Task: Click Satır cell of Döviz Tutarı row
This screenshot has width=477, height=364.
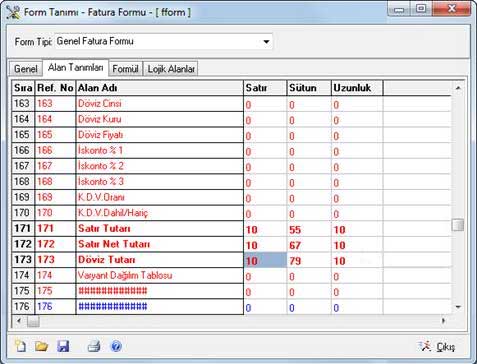Action: [x=265, y=260]
